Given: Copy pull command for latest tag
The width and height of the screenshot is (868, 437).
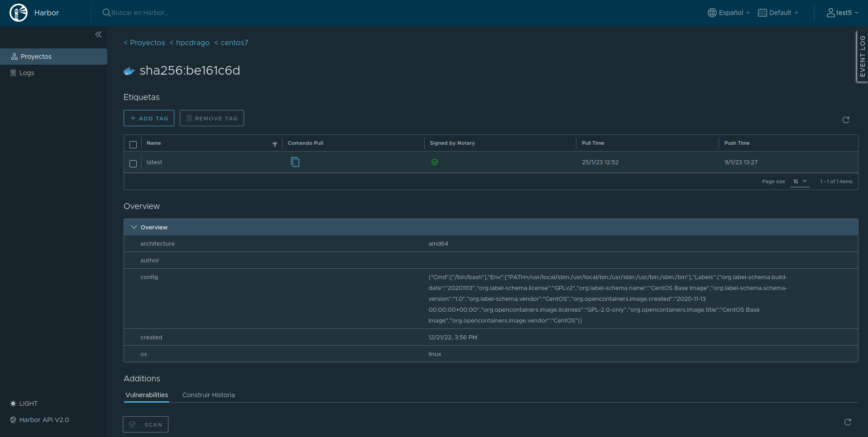Looking at the screenshot, I should pos(295,162).
